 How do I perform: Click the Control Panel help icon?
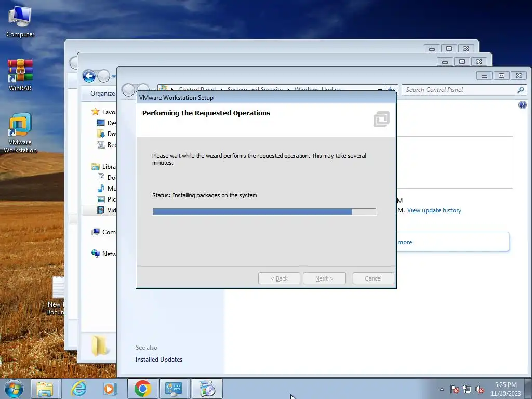[523, 105]
